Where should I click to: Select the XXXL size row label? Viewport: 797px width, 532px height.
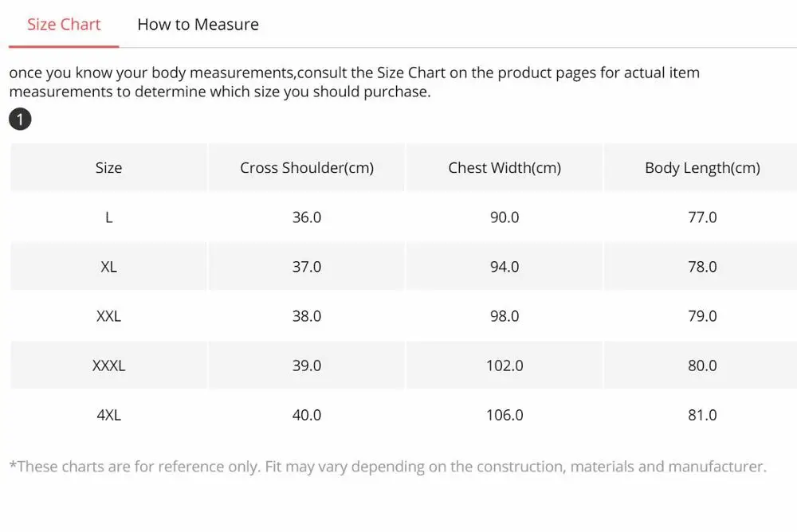pos(108,366)
